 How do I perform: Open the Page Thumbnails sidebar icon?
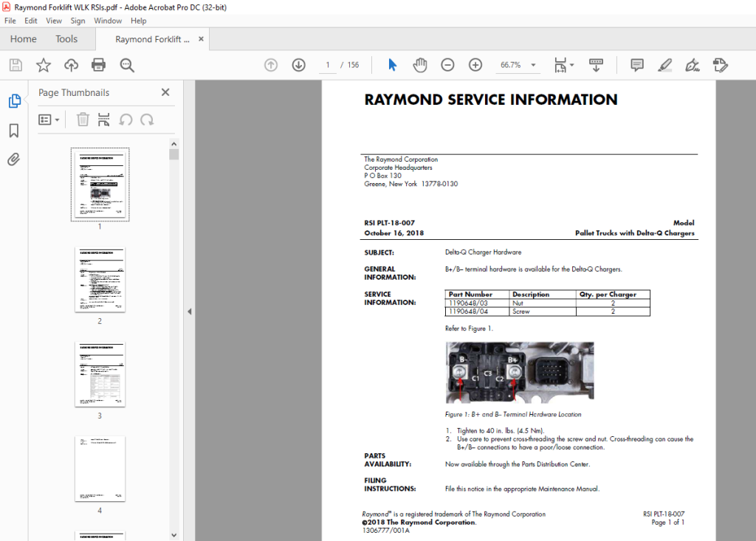click(x=15, y=101)
